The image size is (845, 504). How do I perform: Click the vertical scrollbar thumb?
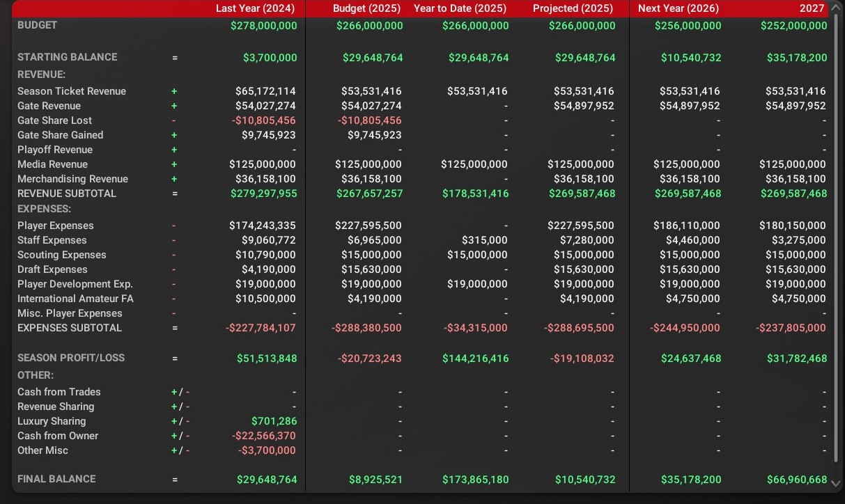[x=836, y=237]
